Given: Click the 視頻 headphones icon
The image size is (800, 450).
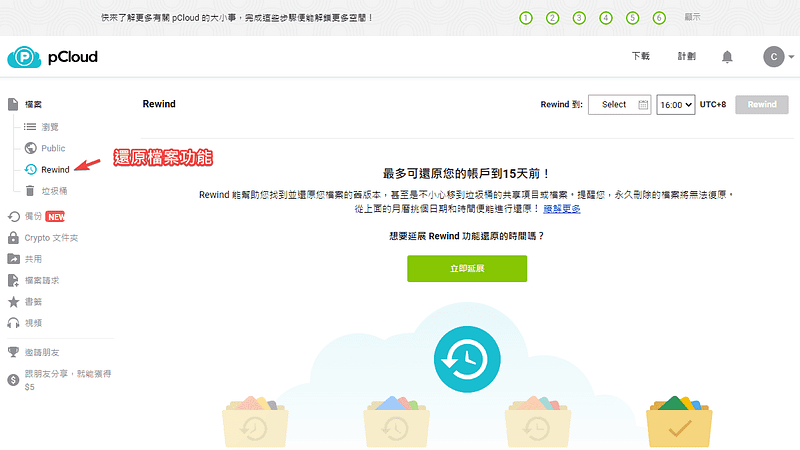Looking at the screenshot, I should [x=13, y=323].
